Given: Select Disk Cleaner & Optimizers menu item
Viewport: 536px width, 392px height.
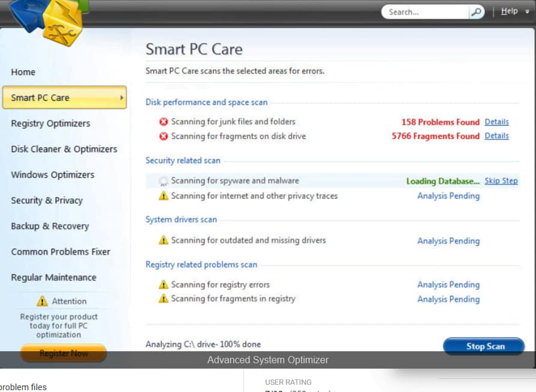Looking at the screenshot, I should [x=64, y=149].
